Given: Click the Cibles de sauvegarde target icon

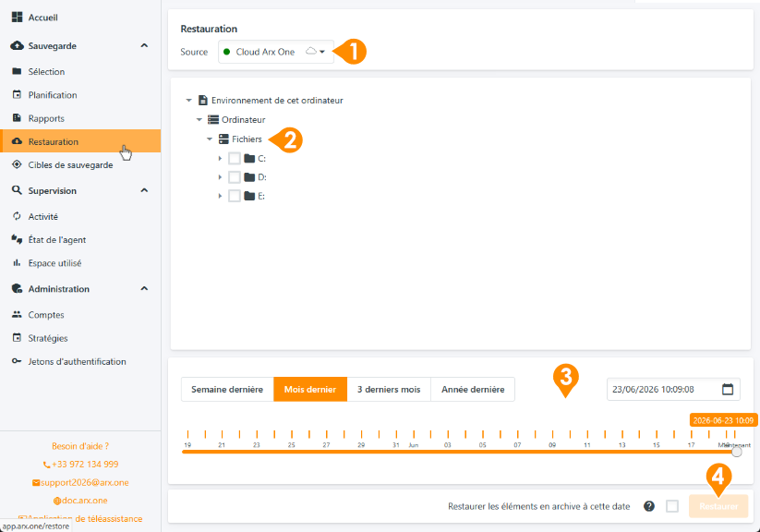Looking at the screenshot, I should click(x=17, y=164).
